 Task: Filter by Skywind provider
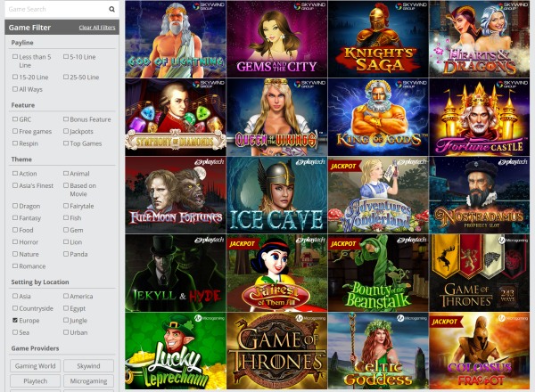88,366
